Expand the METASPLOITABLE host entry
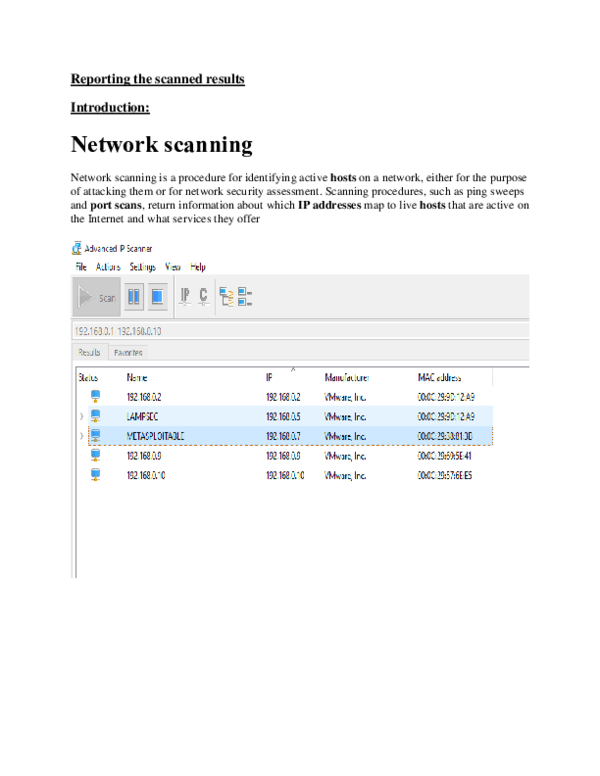The image size is (600, 776). pyautogui.click(x=81, y=436)
